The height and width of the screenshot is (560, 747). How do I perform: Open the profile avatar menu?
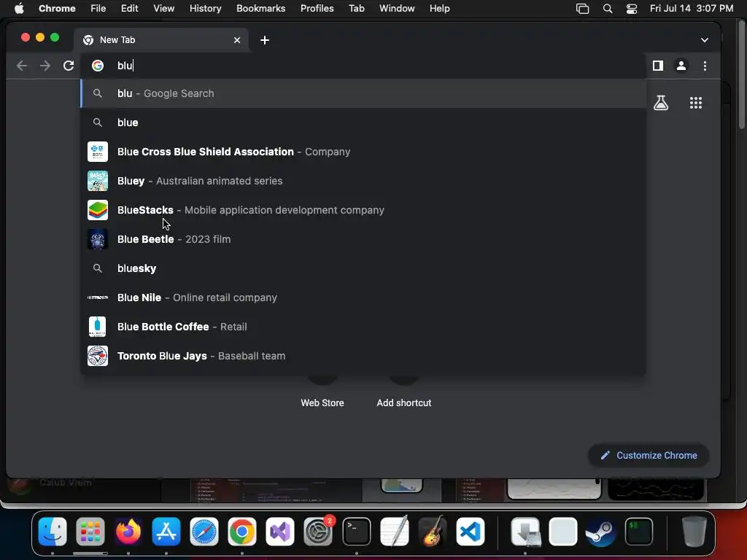(x=681, y=66)
